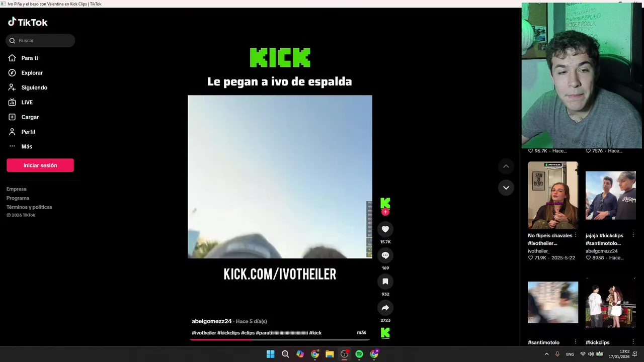Go to the next video with down chevron
The width and height of the screenshot is (644, 362).
pos(506,188)
